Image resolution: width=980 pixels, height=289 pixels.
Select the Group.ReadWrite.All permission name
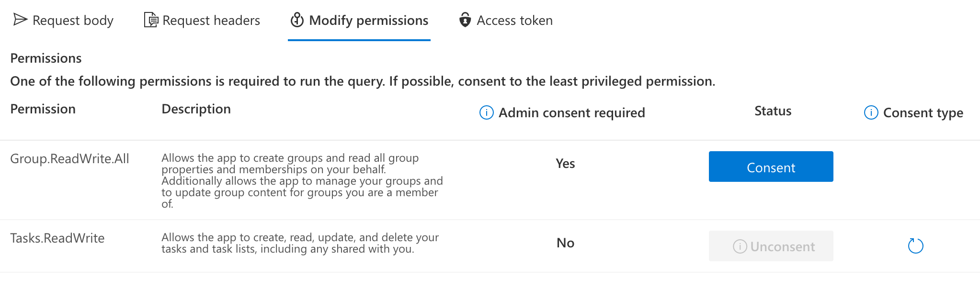[69, 158]
